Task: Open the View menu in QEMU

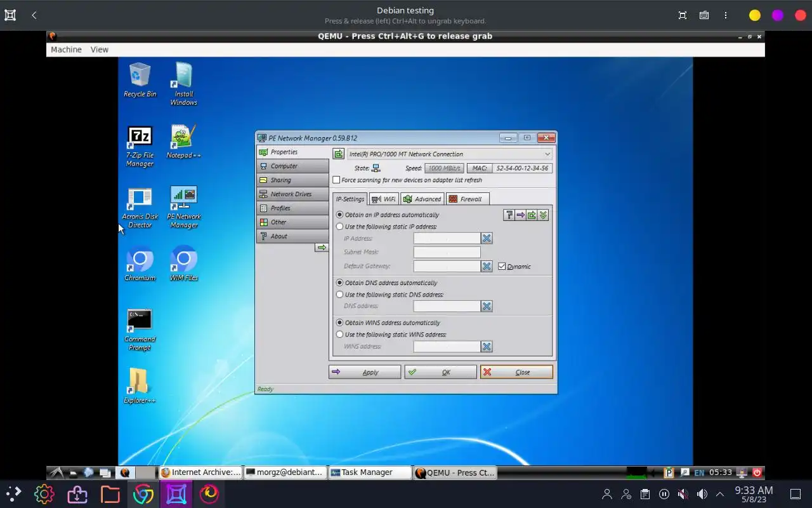Action: point(99,50)
